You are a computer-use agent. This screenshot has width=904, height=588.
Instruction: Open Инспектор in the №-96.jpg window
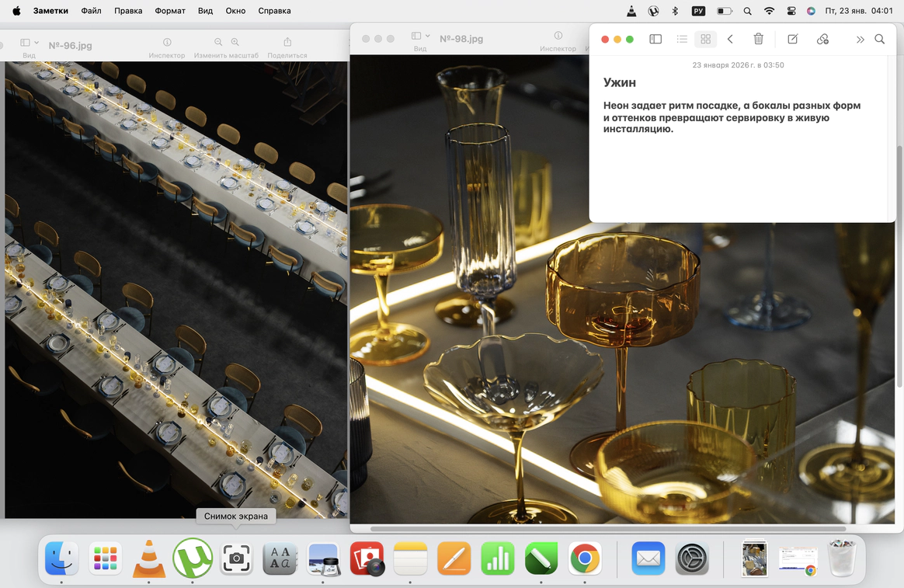pyautogui.click(x=167, y=43)
